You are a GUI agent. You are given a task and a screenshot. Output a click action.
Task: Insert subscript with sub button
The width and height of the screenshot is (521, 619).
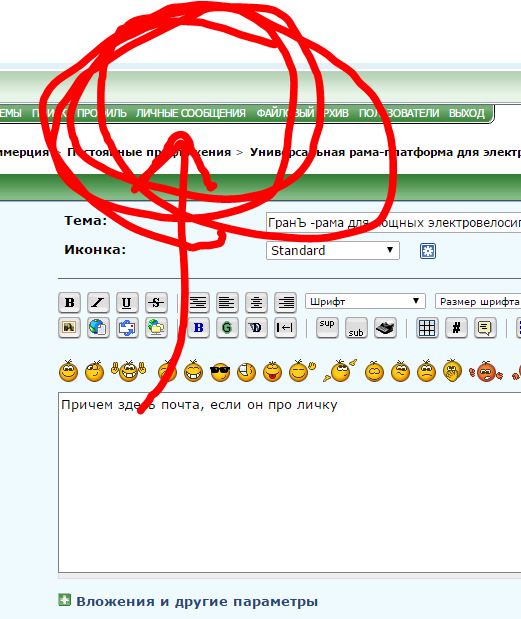coord(356,327)
